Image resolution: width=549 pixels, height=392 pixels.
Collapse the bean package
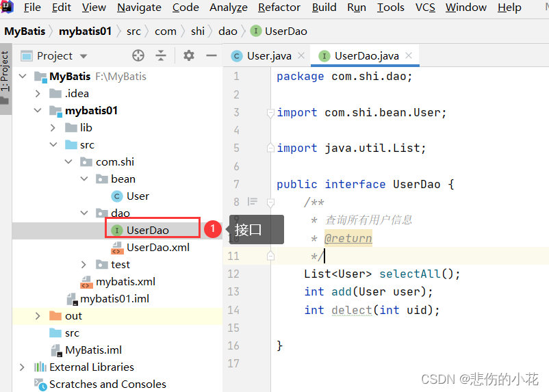click(x=84, y=179)
